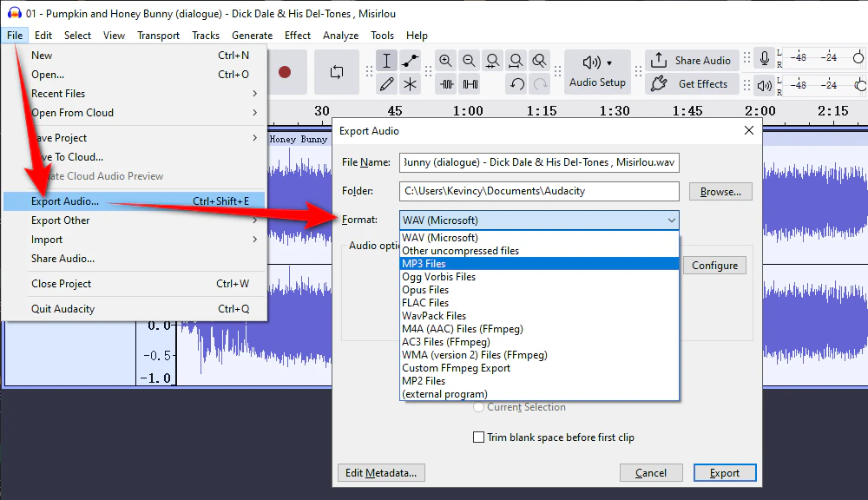Collapse the Format dropdown combo box

[x=539, y=220]
